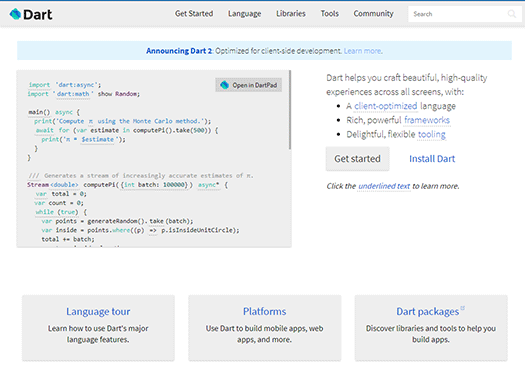Click the 'main() async {' code line
This screenshot has height=383, width=525.
pyautogui.click(x=54, y=112)
